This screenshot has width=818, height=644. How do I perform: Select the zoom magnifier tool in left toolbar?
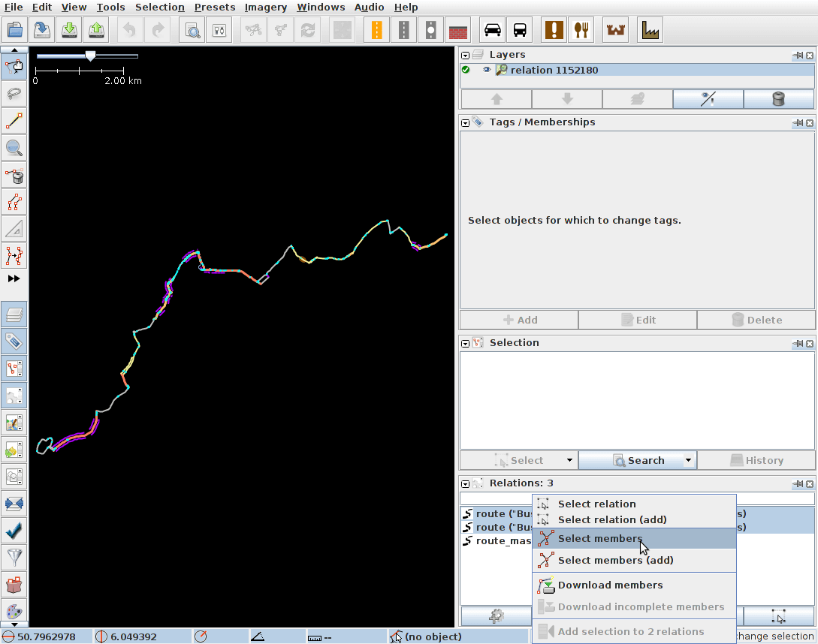(14, 148)
